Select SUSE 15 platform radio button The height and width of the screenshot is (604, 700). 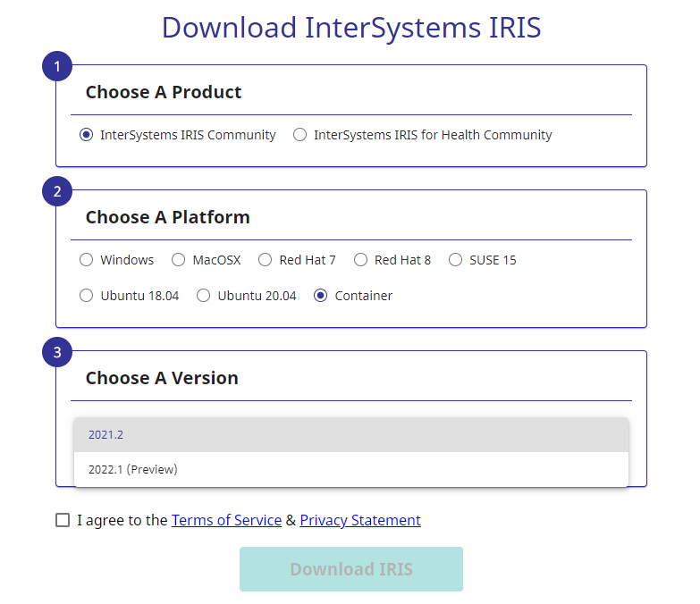point(456,260)
